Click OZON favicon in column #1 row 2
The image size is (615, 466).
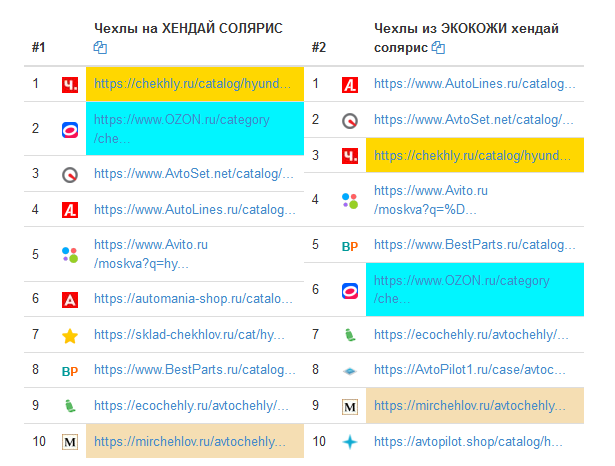coord(70,129)
